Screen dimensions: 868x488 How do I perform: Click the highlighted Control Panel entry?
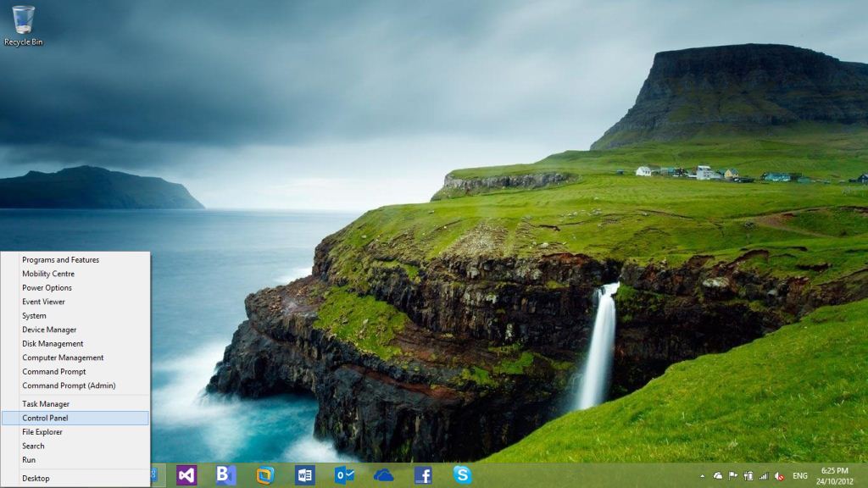(75, 418)
